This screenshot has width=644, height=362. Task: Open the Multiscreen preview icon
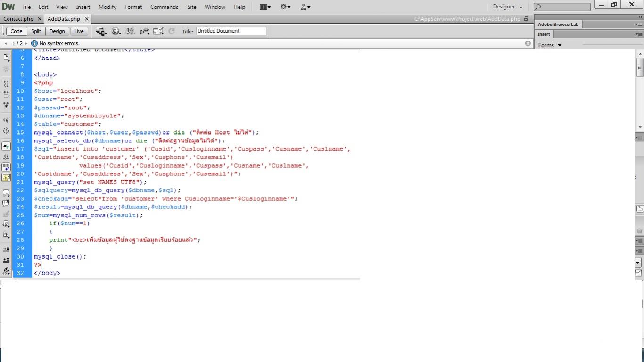pos(100,31)
